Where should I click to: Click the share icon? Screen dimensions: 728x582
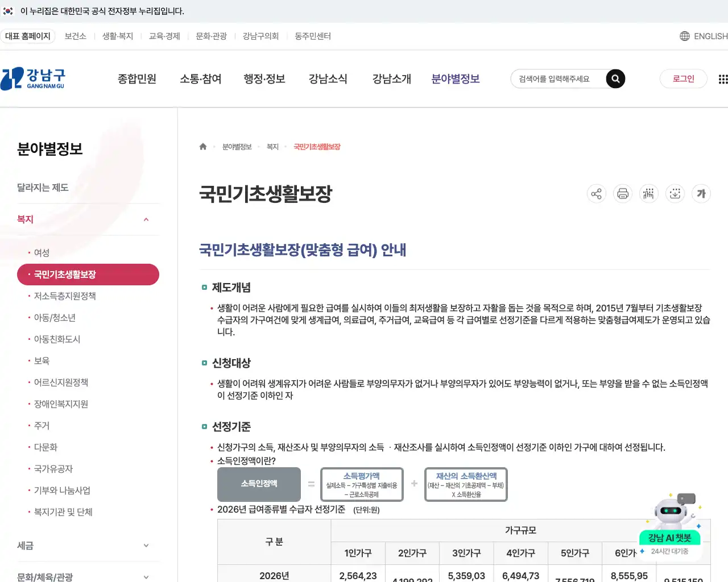coord(596,194)
